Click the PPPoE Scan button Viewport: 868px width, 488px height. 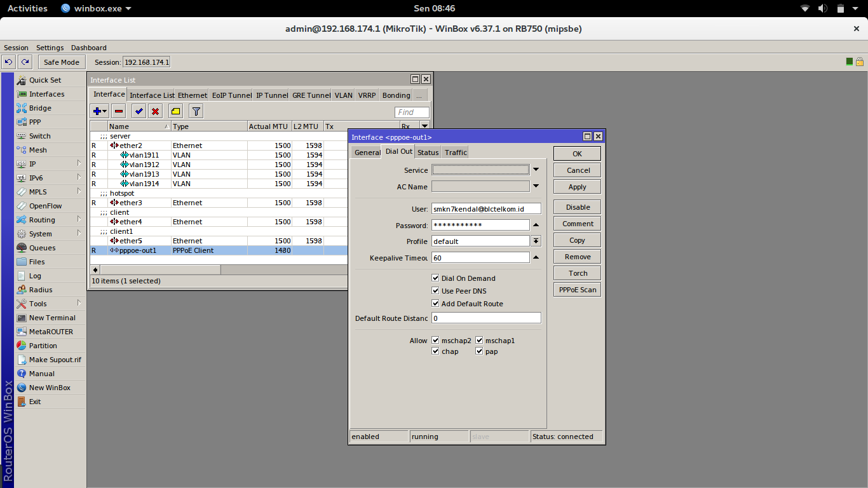click(x=578, y=290)
